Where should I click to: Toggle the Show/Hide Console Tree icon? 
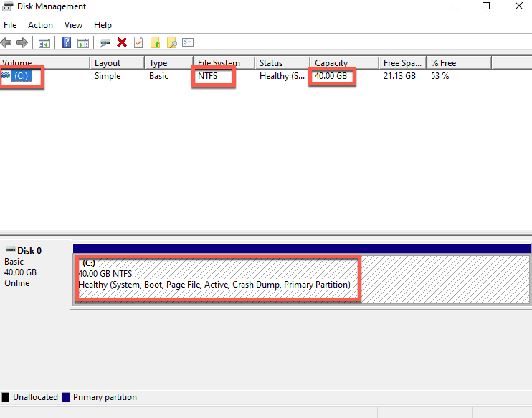tap(44, 43)
